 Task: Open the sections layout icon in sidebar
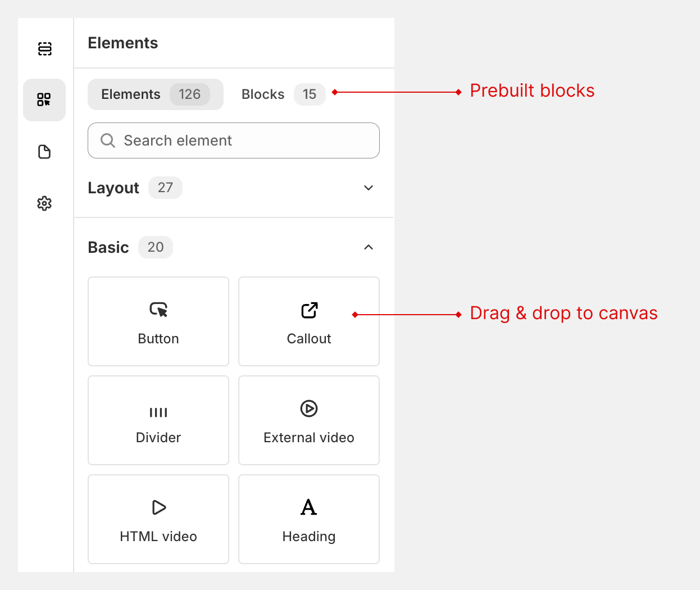point(44,49)
